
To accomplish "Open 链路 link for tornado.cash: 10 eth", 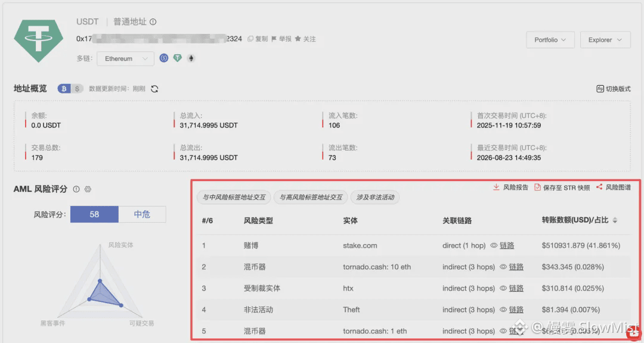I will pyautogui.click(x=516, y=267).
